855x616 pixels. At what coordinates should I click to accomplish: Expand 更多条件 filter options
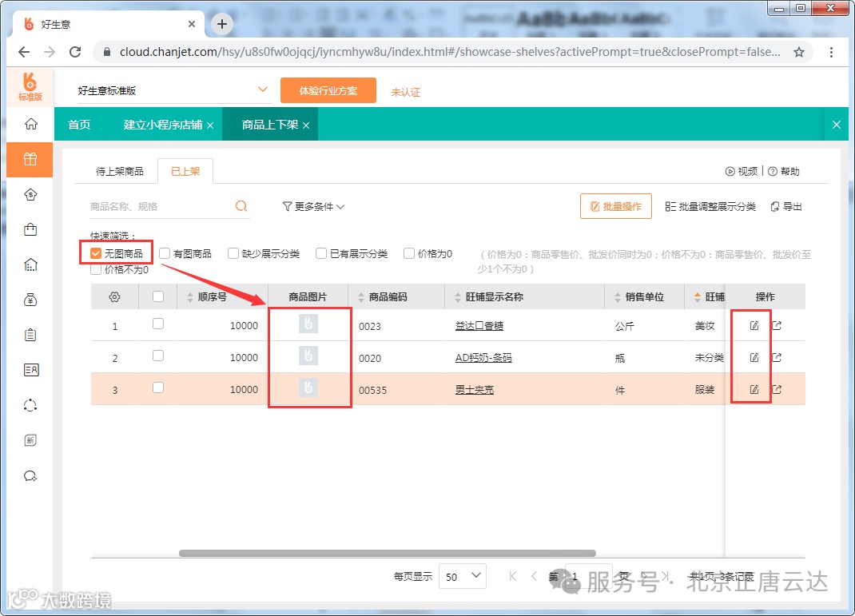313,207
